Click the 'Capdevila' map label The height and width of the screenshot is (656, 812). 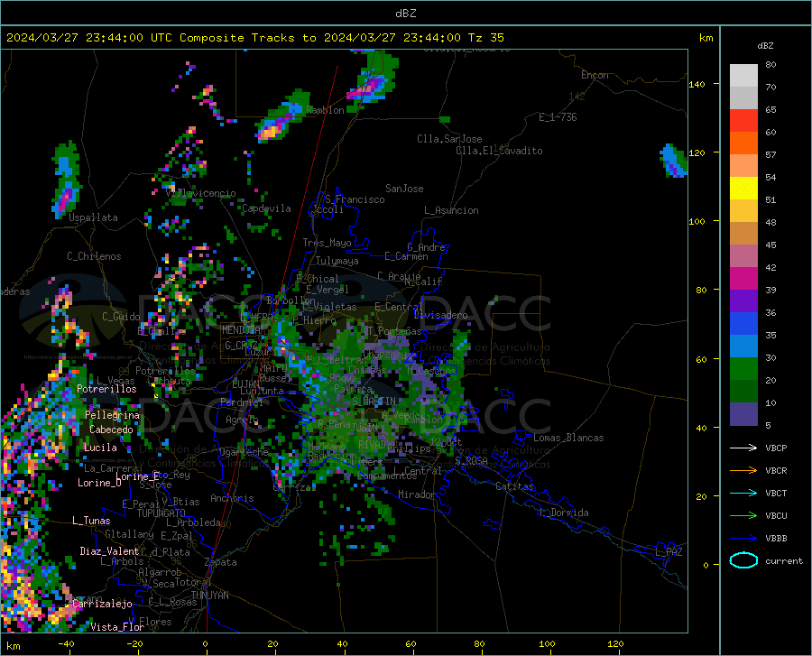[266, 208]
